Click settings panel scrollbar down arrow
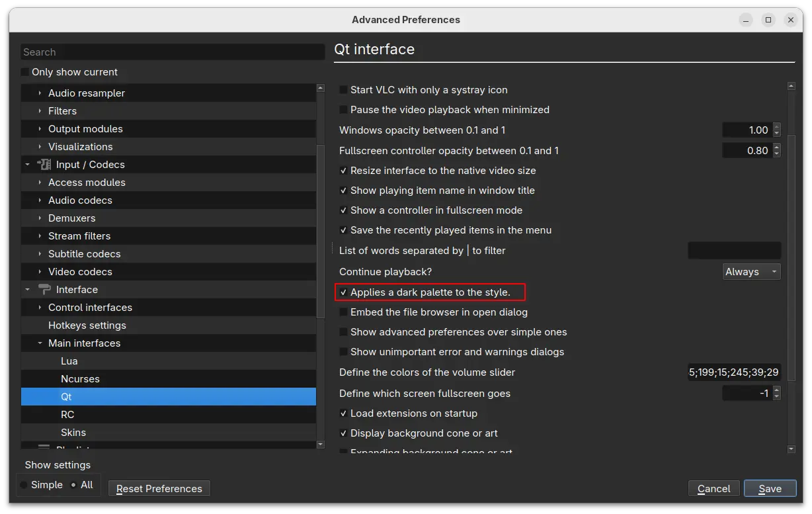The image size is (812, 514). 792,449
